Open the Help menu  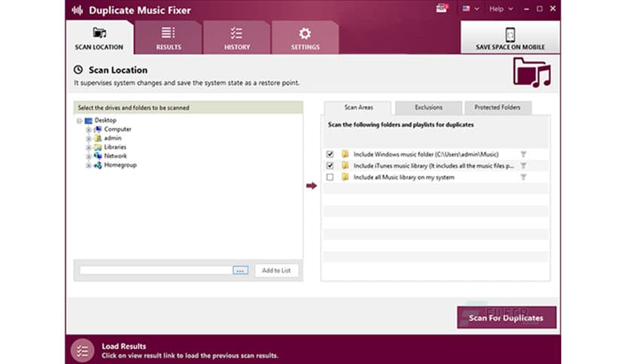500,8
